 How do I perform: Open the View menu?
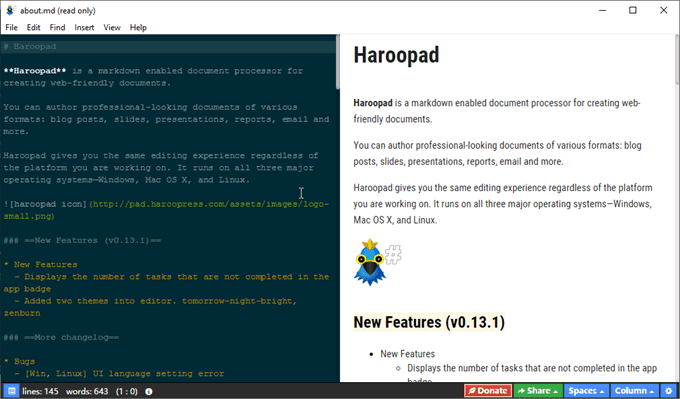pyautogui.click(x=112, y=27)
